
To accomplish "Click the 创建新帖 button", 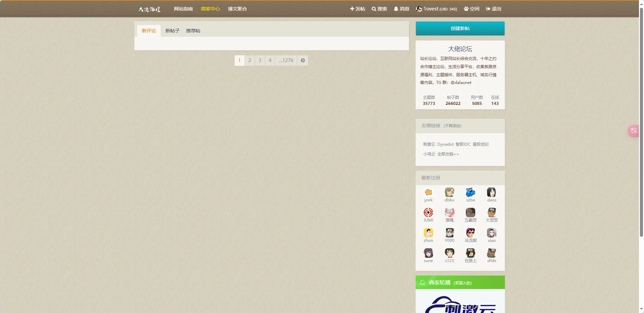I will click(460, 29).
